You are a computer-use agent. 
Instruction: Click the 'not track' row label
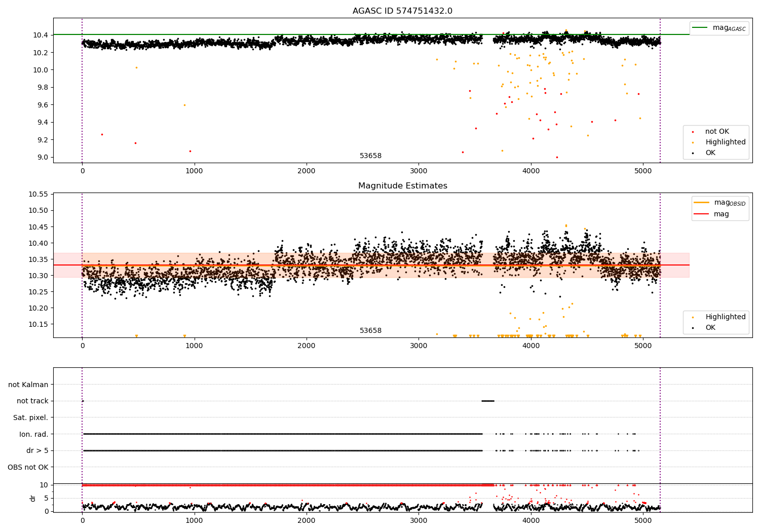32,401
